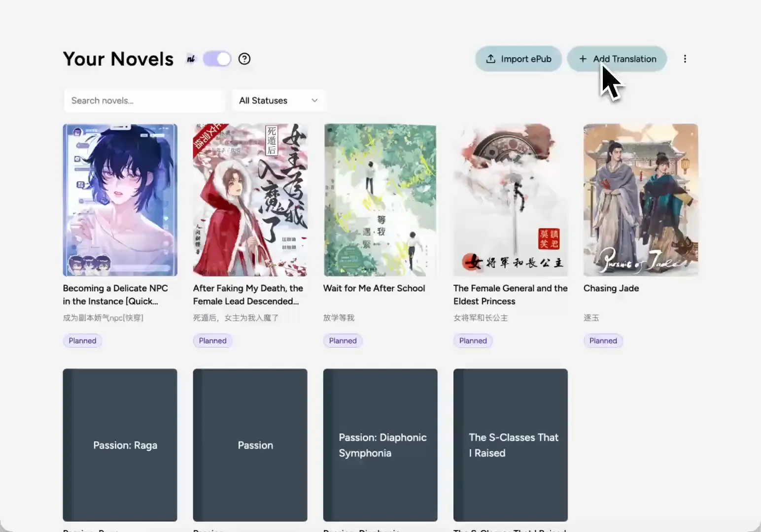Open the After Faking My Death cover

(250, 200)
